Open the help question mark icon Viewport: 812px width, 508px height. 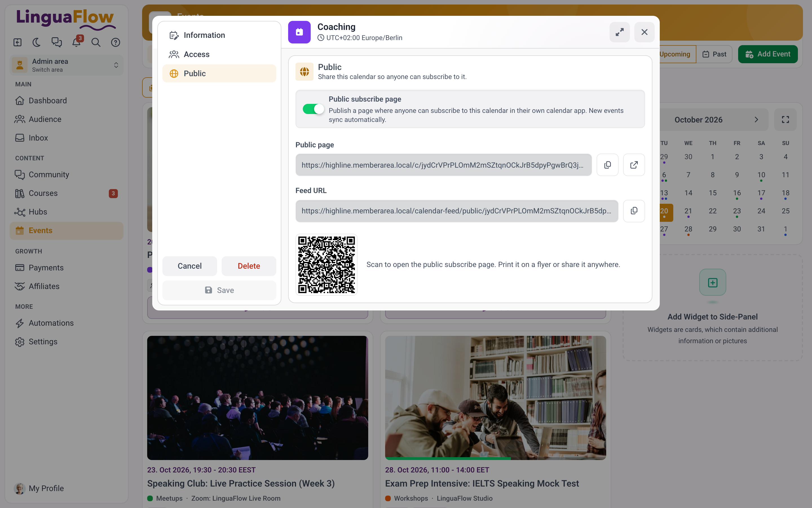pyautogui.click(x=116, y=42)
